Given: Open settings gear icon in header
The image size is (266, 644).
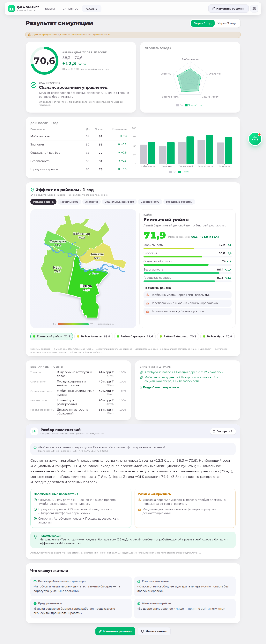Looking at the screenshot, I should tap(254, 9).
